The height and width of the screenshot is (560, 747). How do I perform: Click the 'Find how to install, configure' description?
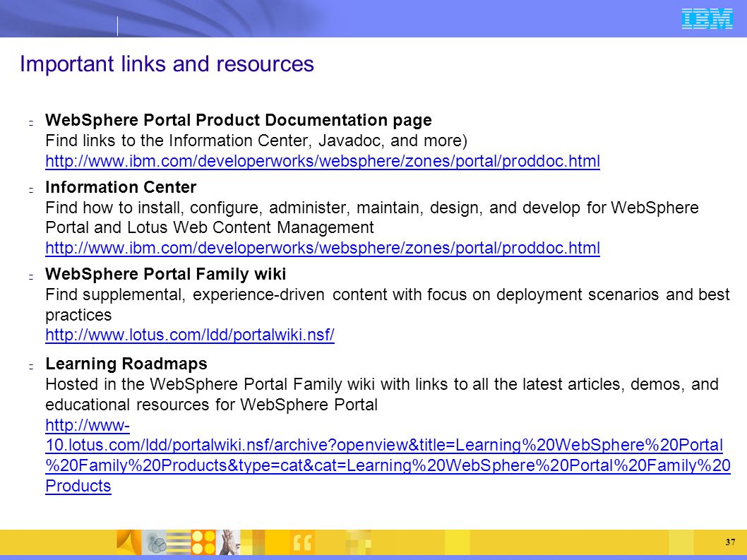click(372, 218)
